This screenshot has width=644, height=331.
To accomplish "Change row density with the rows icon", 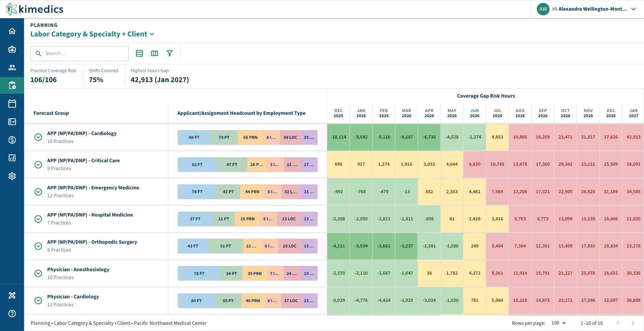I will (139, 53).
